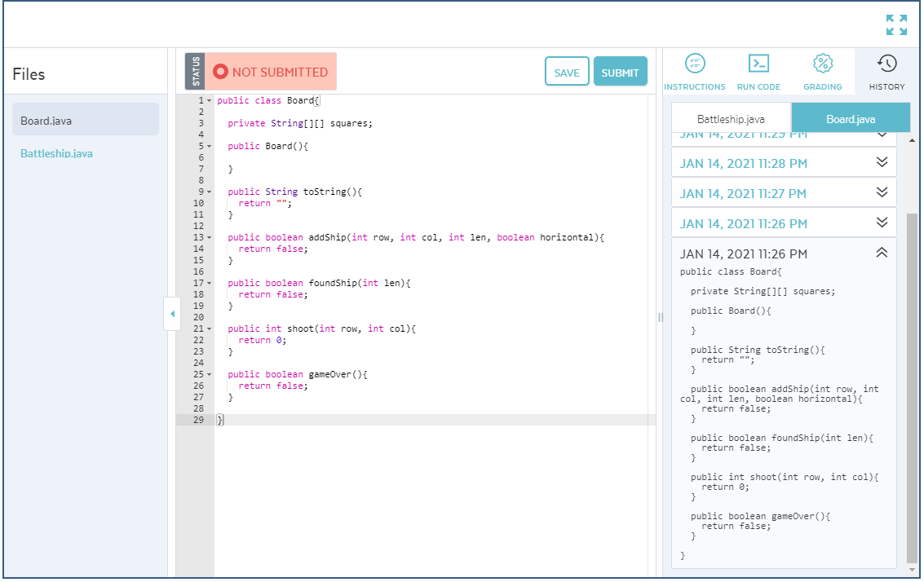The width and height of the screenshot is (924, 582).
Task: Click the NOT SUBMITTED status indicator
Action: tap(269, 72)
